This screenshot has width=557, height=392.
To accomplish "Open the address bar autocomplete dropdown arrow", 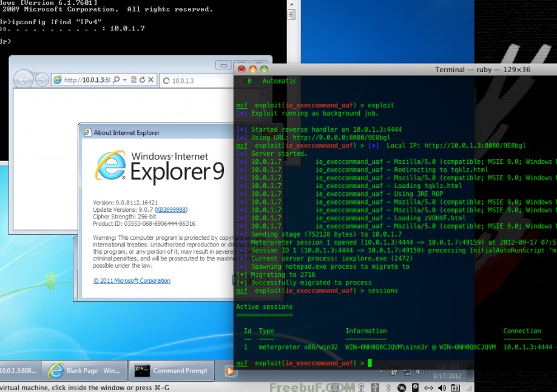I will tap(124, 80).
